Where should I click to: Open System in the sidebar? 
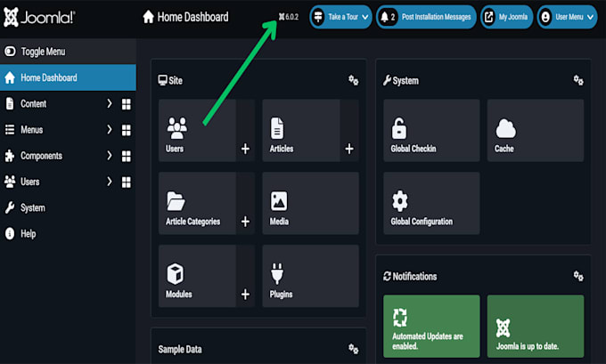[33, 207]
